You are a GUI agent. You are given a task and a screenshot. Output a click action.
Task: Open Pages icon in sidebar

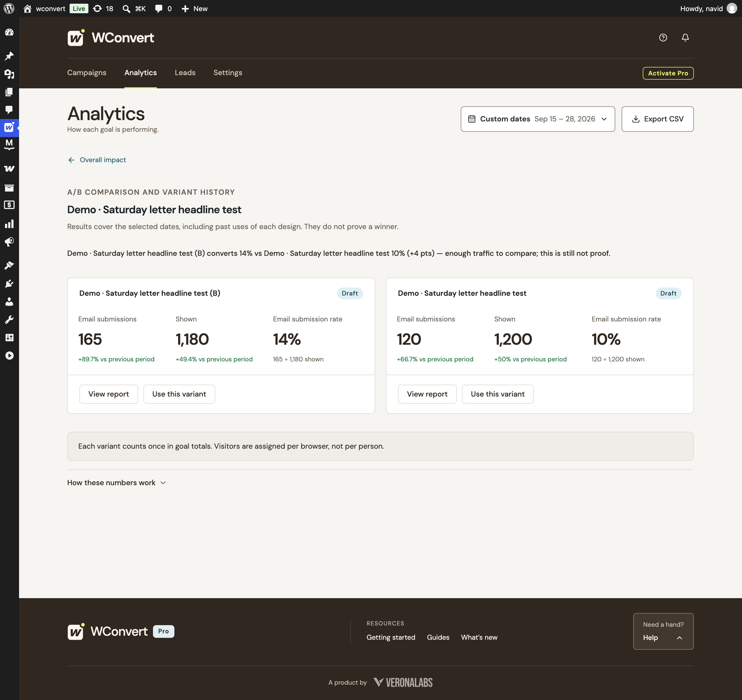click(9, 92)
